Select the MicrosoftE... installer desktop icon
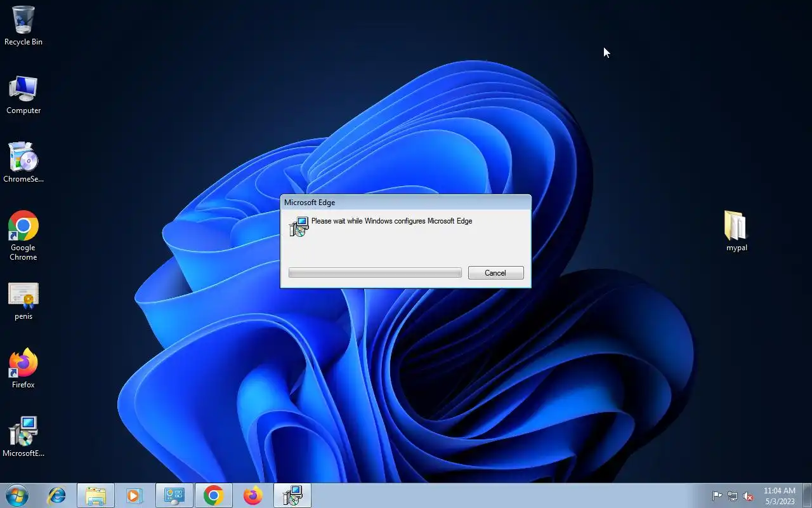 (23, 438)
